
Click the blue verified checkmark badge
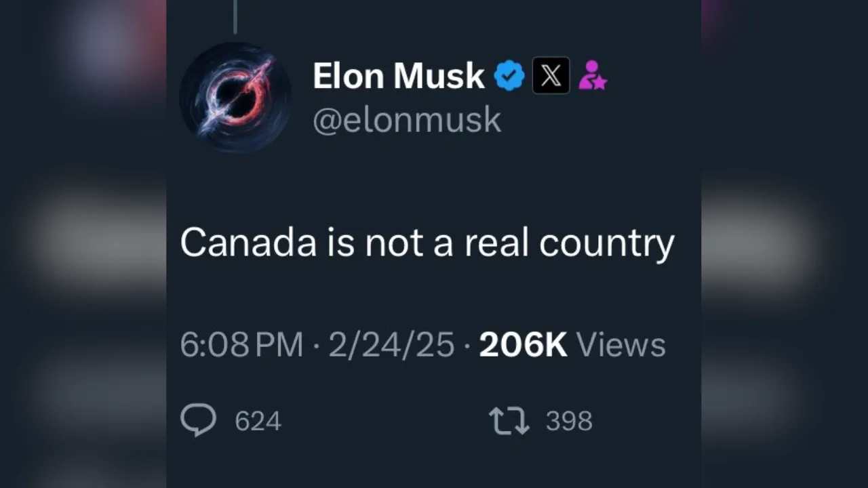[x=509, y=75]
